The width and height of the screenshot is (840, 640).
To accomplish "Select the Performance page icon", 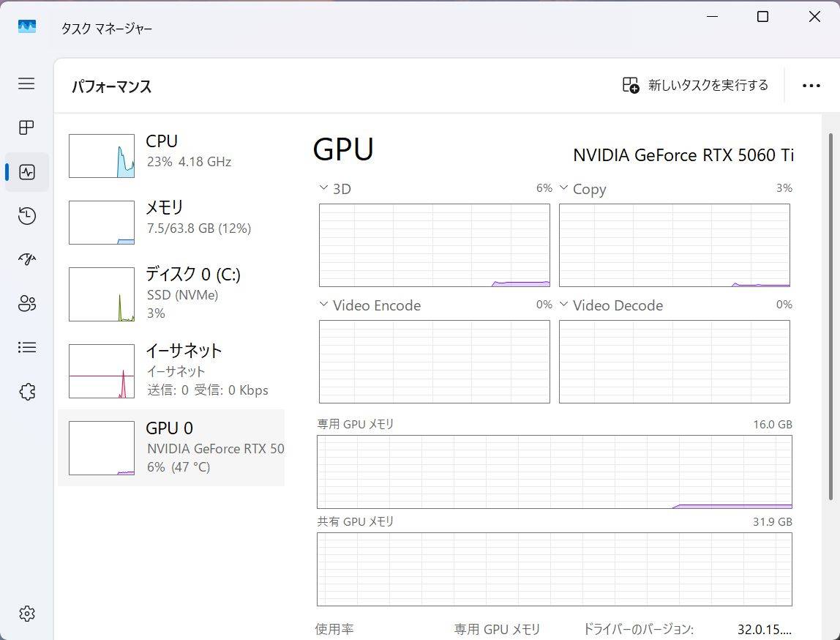I will pos(27,172).
